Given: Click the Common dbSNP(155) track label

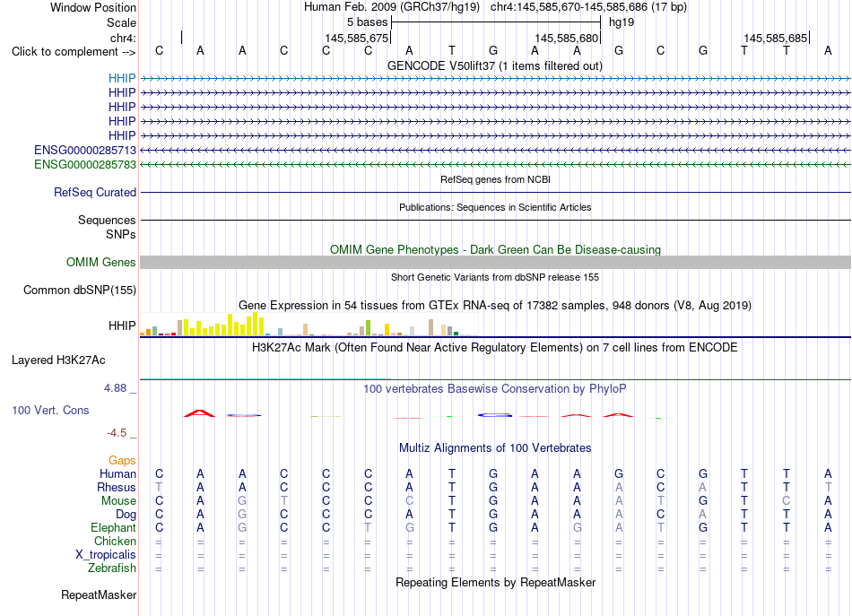Looking at the screenshot, I should tap(79, 291).
